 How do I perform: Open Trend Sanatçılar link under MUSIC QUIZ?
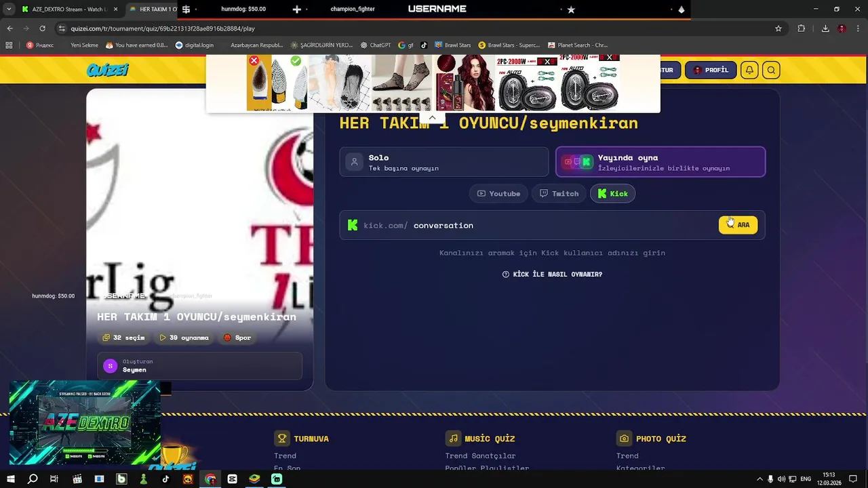coord(480,455)
